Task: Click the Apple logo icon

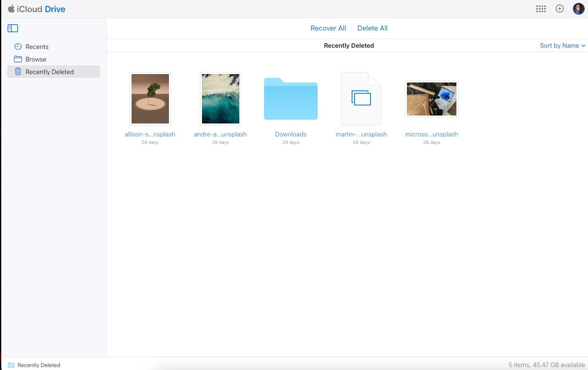Action: tap(11, 8)
